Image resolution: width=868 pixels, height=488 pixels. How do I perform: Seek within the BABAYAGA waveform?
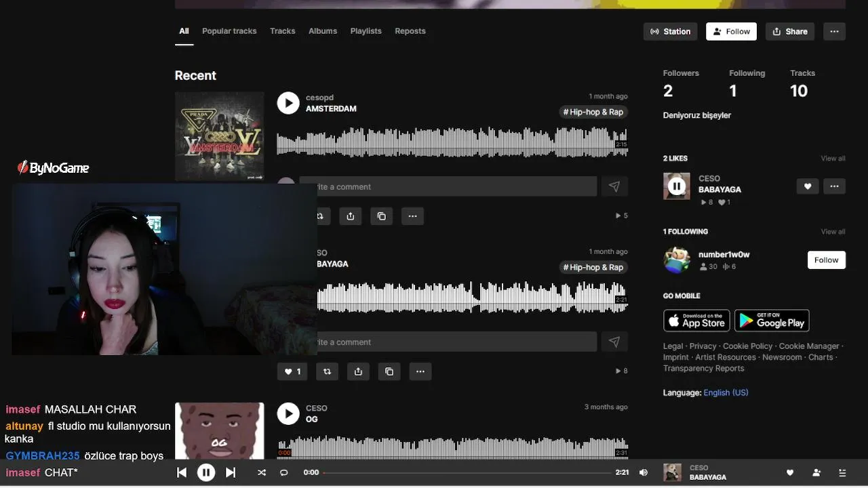point(473,298)
